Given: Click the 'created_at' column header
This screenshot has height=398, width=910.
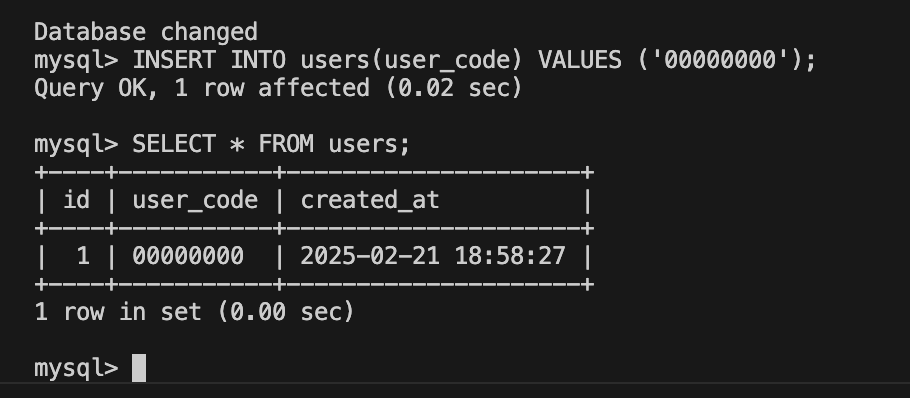Looking at the screenshot, I should (370, 201).
